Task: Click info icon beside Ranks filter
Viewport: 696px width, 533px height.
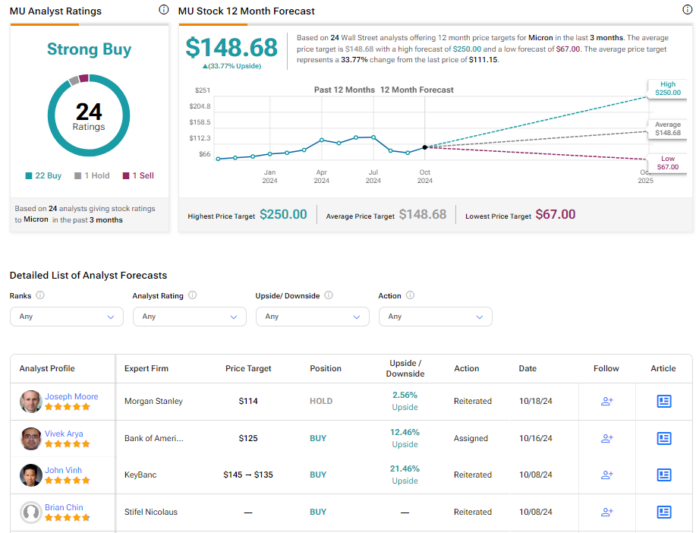Action: tap(40, 296)
